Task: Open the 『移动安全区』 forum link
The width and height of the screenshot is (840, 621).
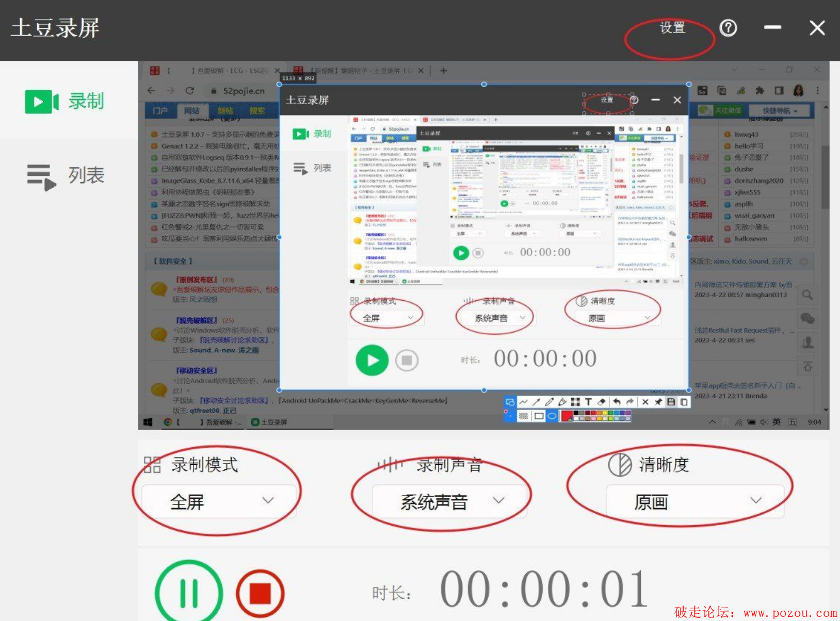Action: click(197, 370)
